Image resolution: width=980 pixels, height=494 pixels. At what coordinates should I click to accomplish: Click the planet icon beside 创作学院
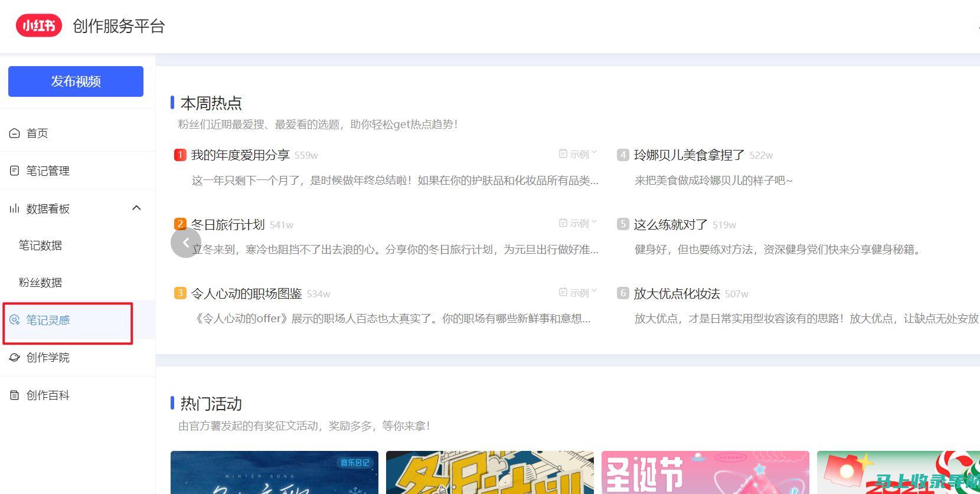[15, 358]
